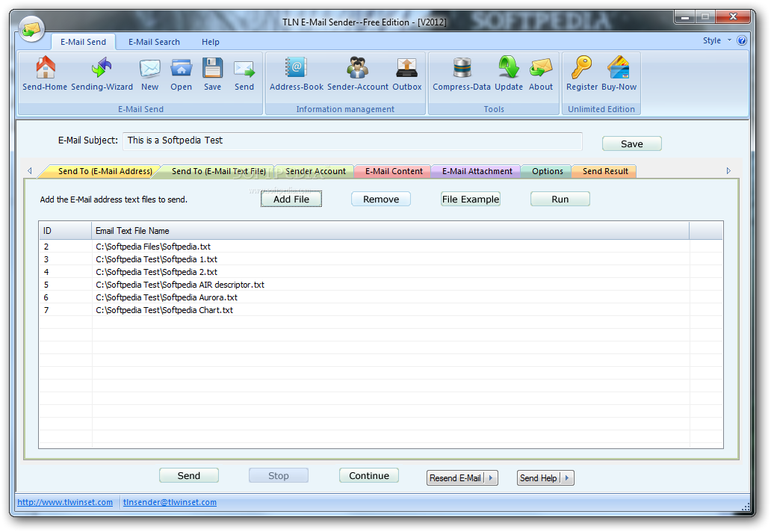
Task: Select the Sender Account tab
Action: point(315,171)
